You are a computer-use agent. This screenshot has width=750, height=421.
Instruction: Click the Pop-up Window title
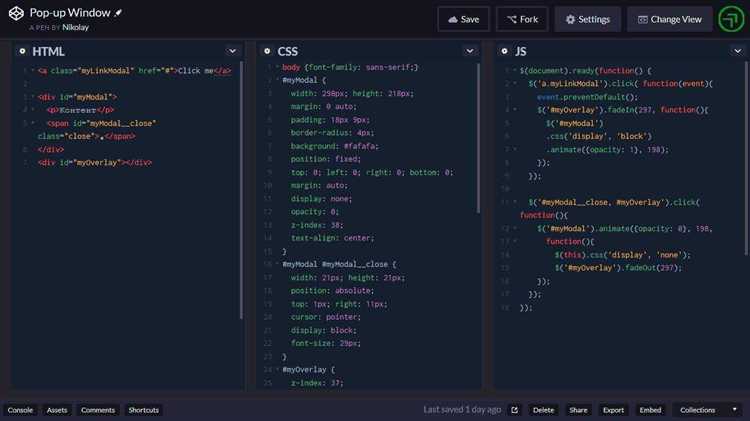(70, 13)
